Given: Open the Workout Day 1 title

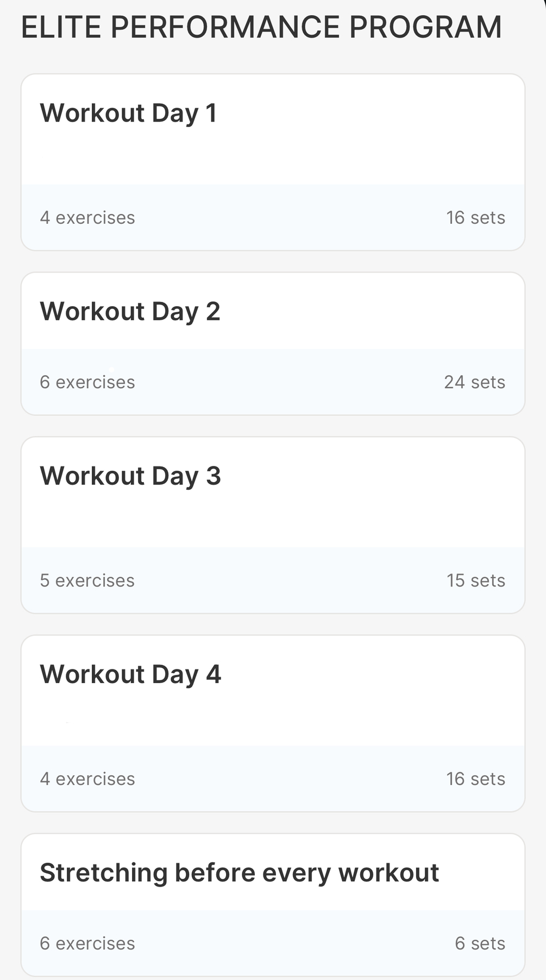Looking at the screenshot, I should [x=128, y=113].
